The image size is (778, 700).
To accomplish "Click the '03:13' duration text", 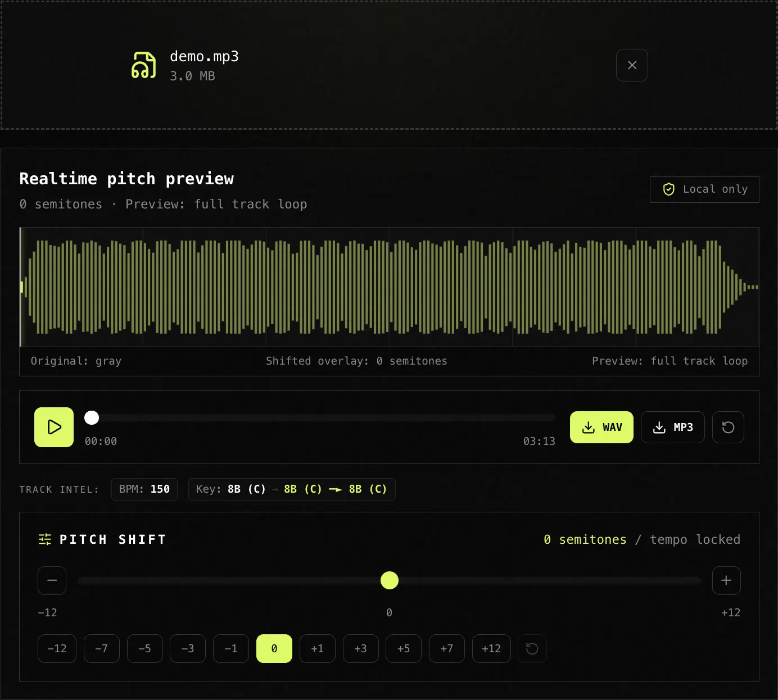I will point(539,441).
